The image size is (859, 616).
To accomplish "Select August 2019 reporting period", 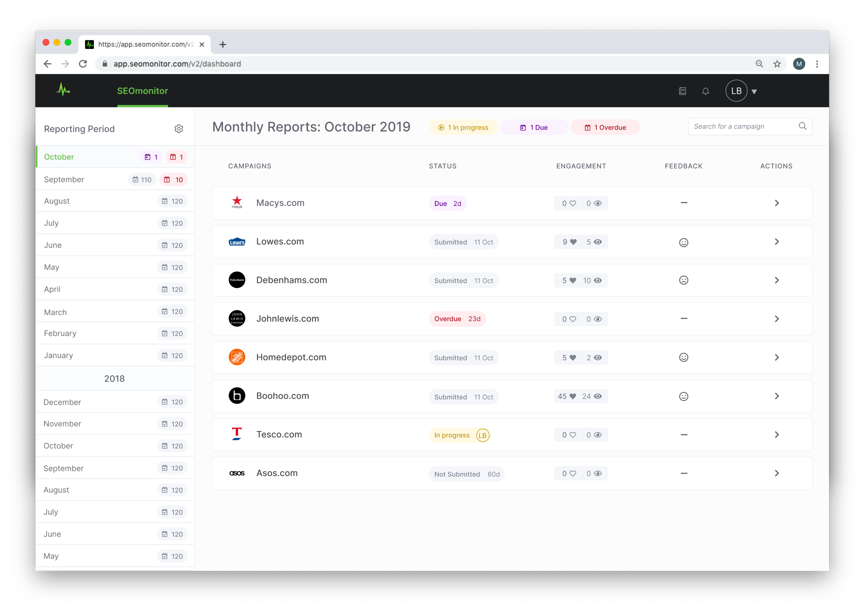I will tap(116, 201).
